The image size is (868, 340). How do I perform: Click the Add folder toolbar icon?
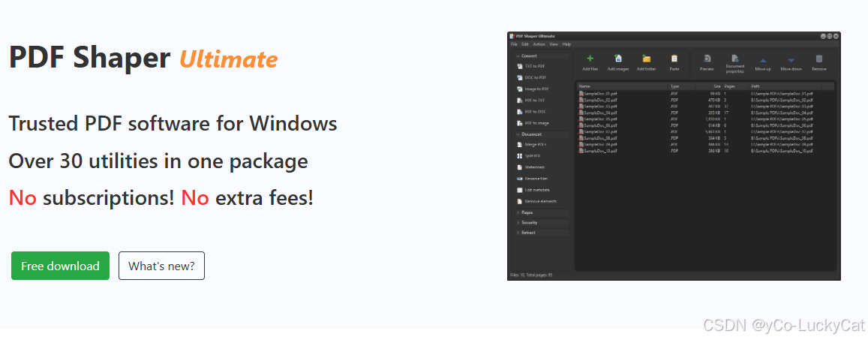point(646,59)
